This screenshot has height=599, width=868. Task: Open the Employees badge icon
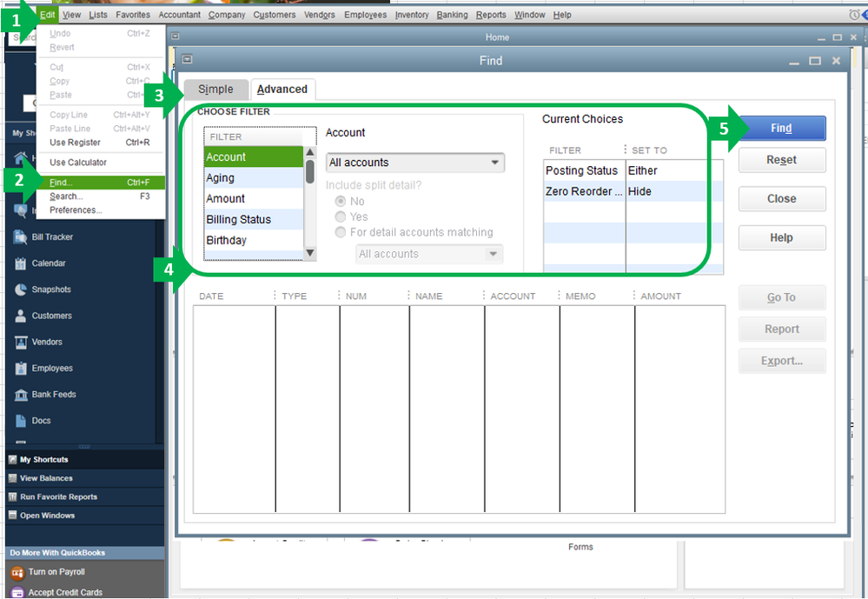21,368
